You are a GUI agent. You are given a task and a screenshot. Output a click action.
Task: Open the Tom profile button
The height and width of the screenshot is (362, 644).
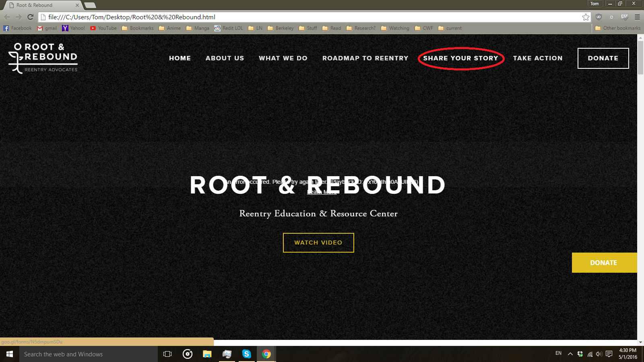point(594,4)
